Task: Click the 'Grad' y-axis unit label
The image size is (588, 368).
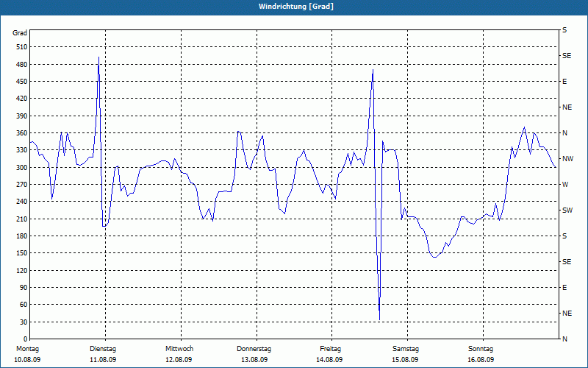Action: [x=20, y=33]
